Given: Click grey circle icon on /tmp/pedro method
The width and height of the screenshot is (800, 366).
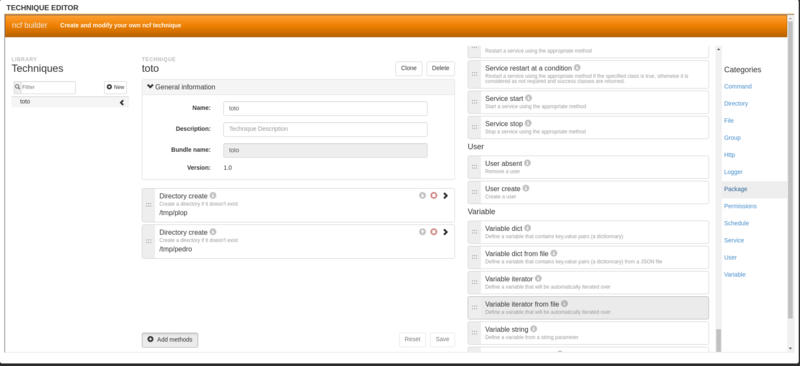Looking at the screenshot, I should (x=422, y=232).
